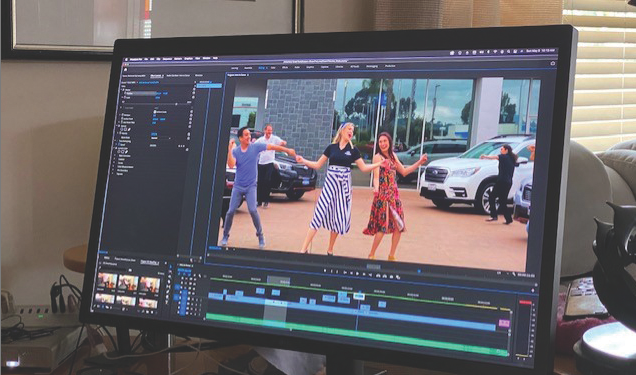Step back one frame
Viewport: 636px width, 375px height.
351,273
